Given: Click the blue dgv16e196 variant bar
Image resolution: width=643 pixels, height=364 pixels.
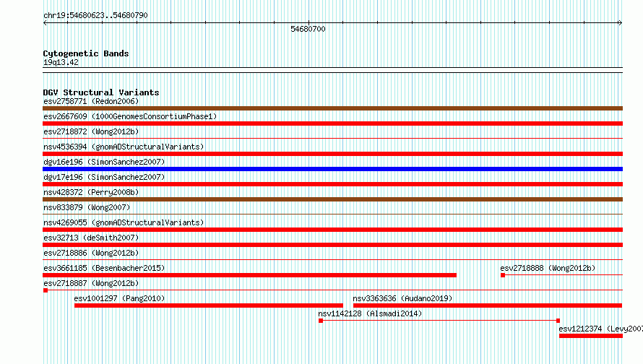Looking at the screenshot, I should click(x=332, y=169).
